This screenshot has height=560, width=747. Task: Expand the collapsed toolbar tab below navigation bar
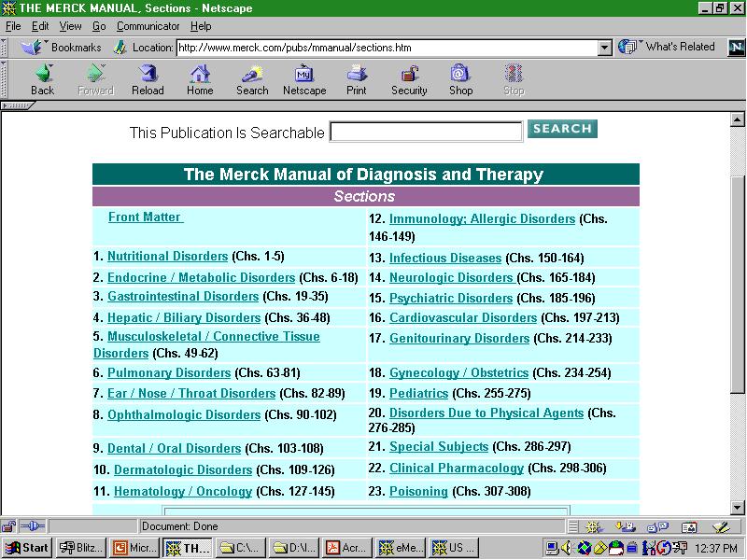17,105
